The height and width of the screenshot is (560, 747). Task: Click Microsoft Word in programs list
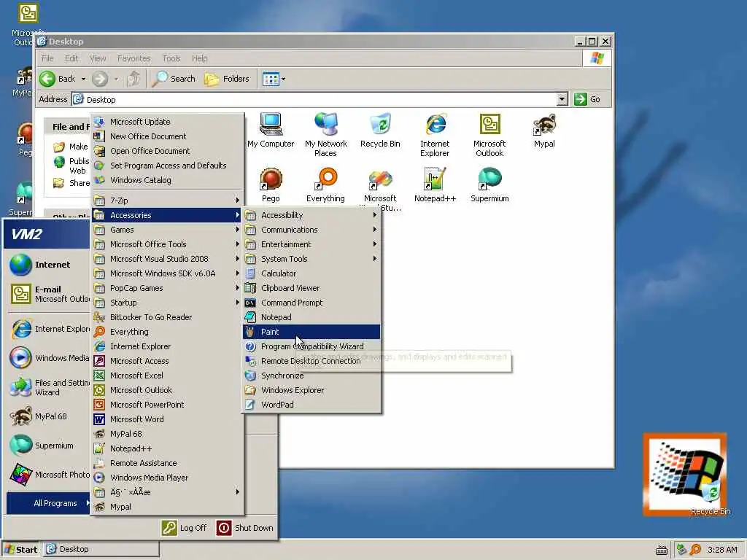167,419
